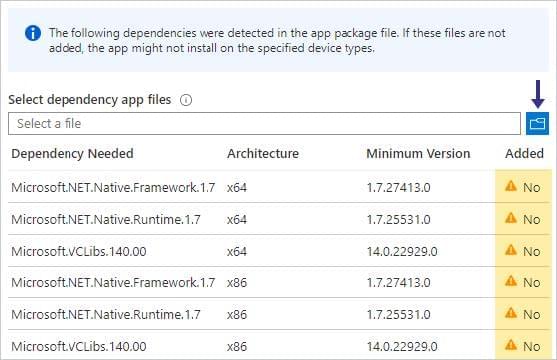Click x86 architecture cell of Native.Runtime row
Image resolution: width=557 pixels, height=360 pixels.
coord(237,315)
